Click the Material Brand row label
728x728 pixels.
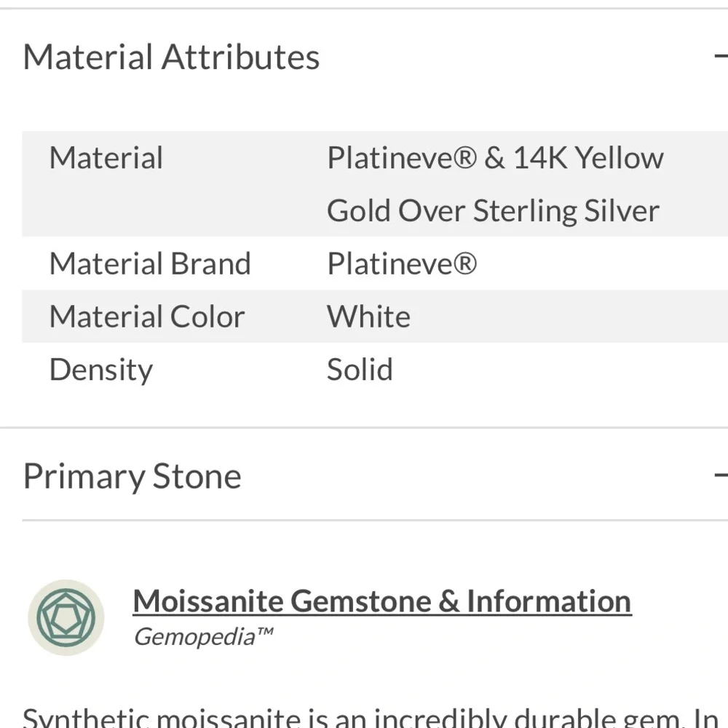click(x=150, y=264)
